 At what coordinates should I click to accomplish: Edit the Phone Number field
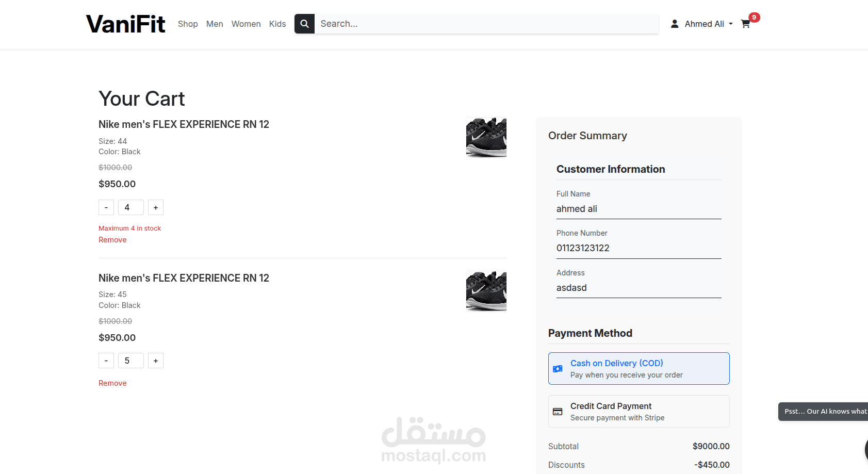pyautogui.click(x=638, y=248)
